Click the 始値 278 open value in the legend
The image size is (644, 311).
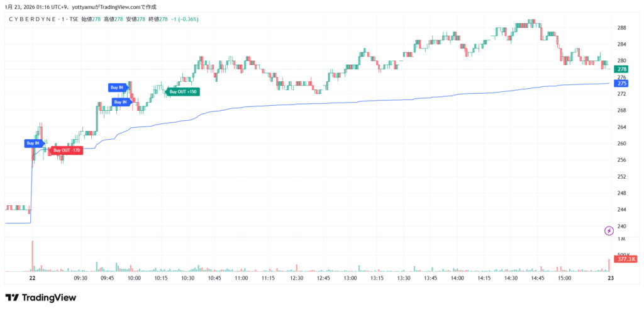(91, 20)
